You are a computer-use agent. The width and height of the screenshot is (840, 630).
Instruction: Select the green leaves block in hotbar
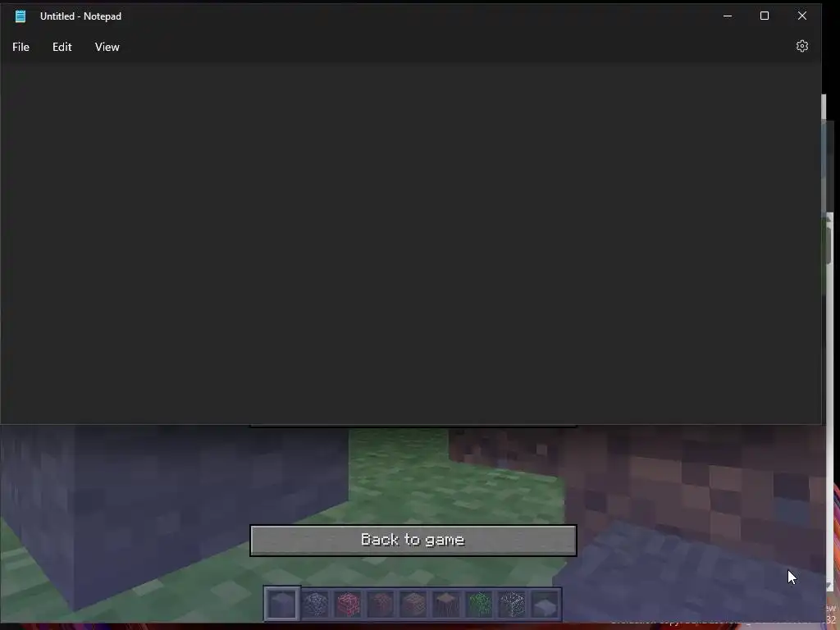pos(479,604)
